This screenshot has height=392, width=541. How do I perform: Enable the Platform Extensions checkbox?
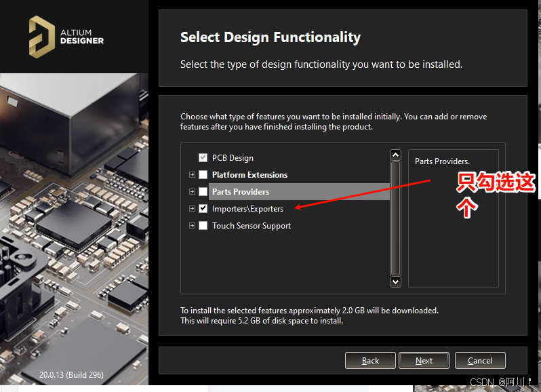(x=203, y=174)
